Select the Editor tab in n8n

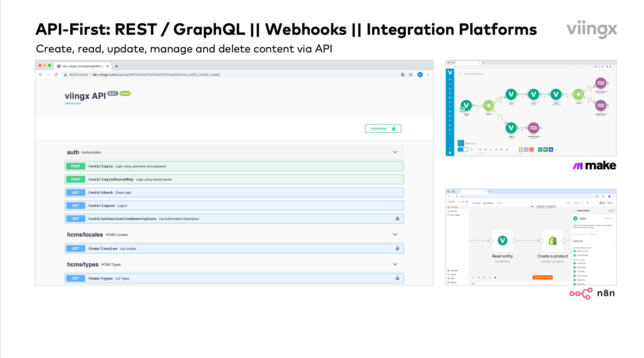tap(532, 207)
